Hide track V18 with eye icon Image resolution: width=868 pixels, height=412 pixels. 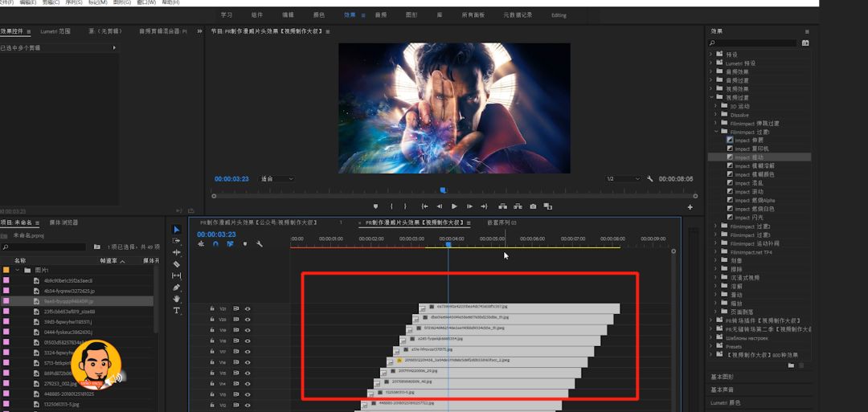(248, 341)
